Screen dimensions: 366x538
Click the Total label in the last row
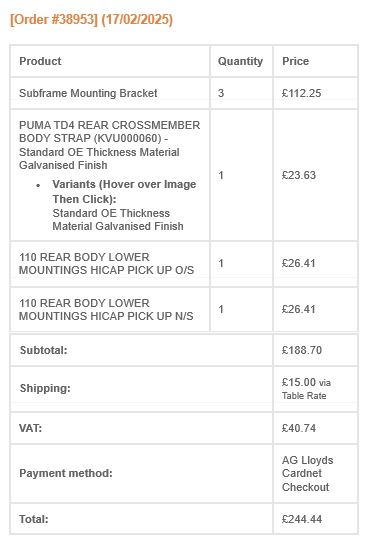34,519
